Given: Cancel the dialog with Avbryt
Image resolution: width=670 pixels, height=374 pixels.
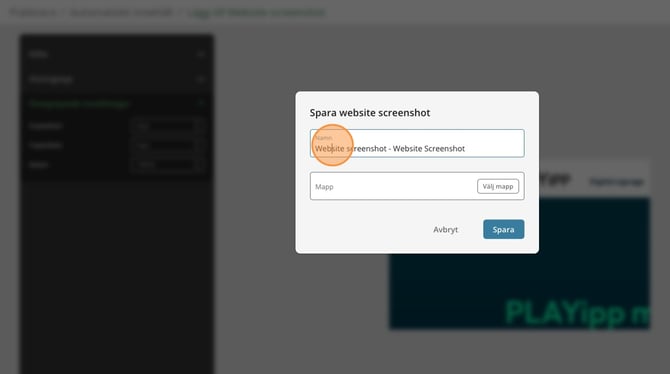Looking at the screenshot, I should (445, 230).
